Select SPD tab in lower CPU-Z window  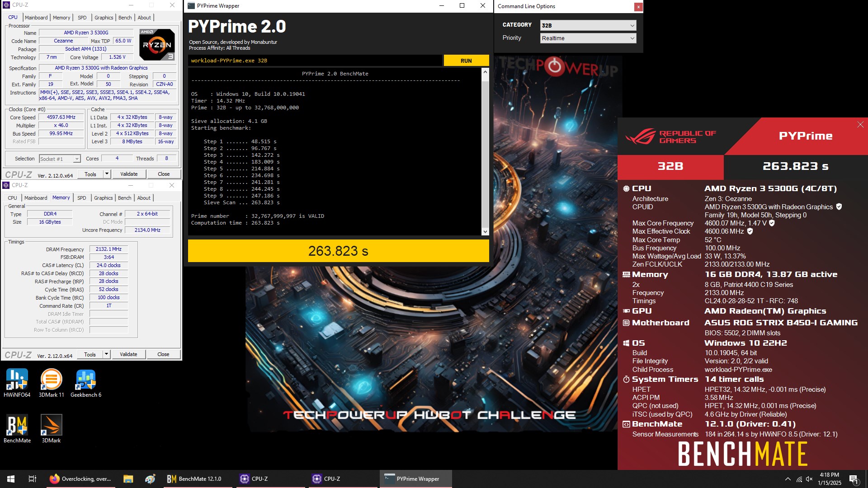pos(81,198)
